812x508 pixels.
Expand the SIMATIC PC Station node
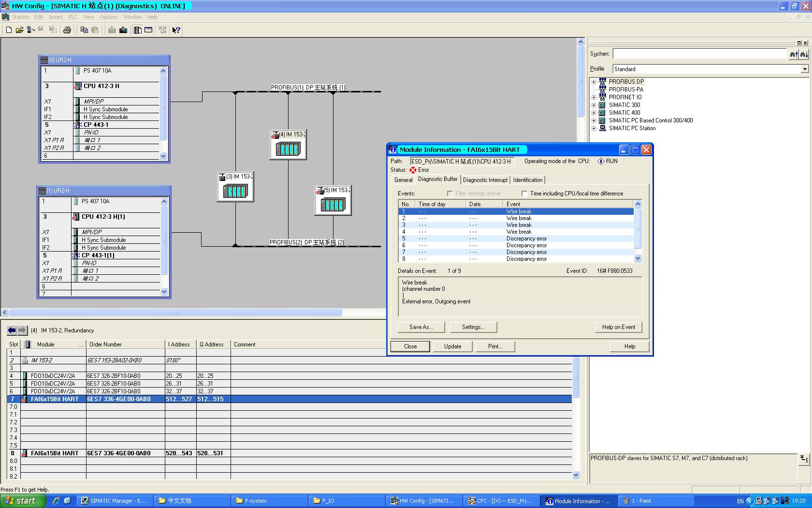pos(594,128)
